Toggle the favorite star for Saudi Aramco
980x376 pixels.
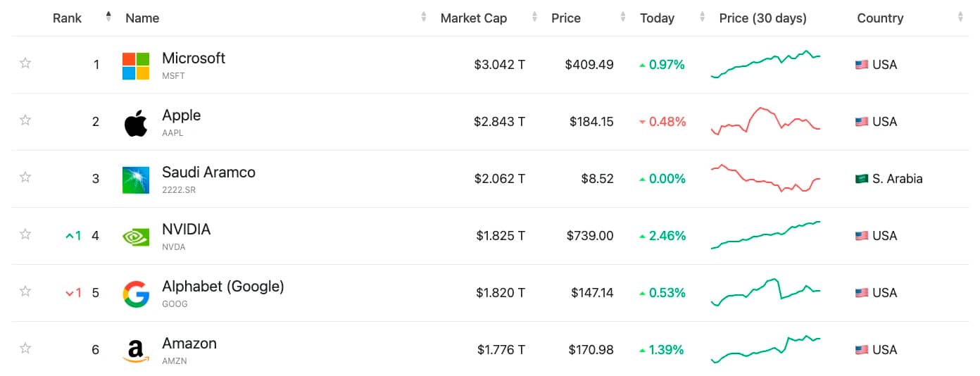(25, 177)
